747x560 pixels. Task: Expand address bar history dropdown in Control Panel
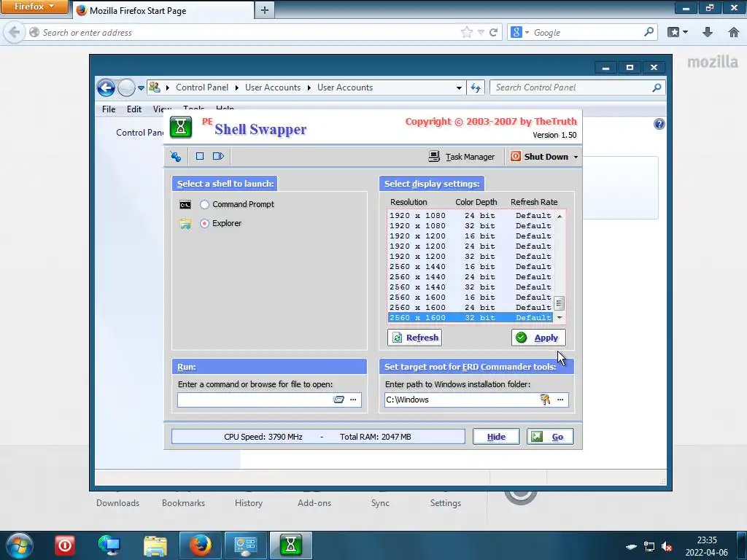point(459,87)
